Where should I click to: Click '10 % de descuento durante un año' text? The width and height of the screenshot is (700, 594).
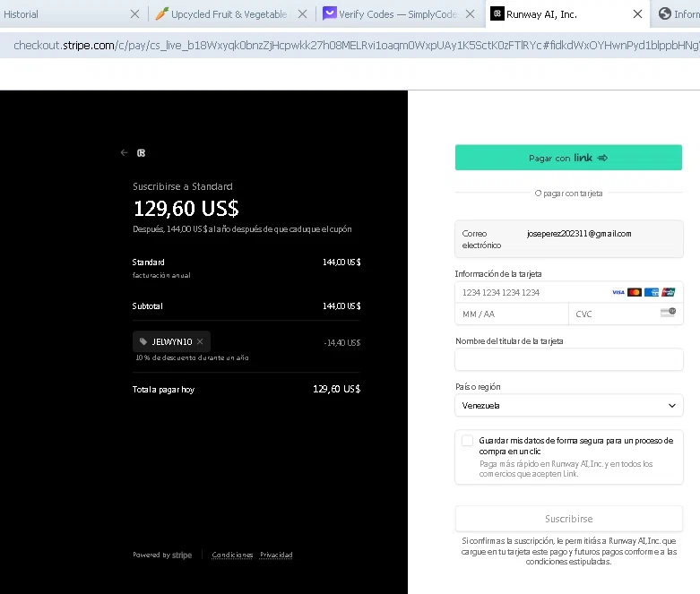pos(192,357)
